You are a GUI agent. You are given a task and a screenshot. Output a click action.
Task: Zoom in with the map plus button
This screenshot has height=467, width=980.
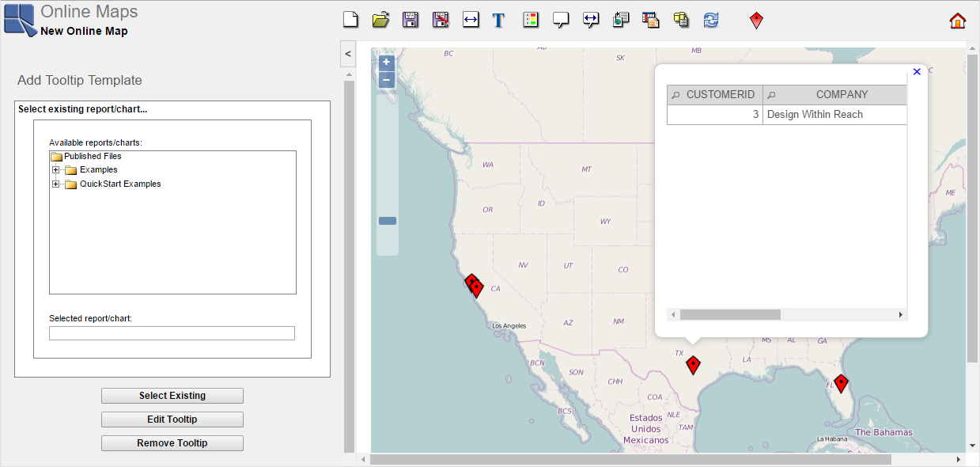386,63
